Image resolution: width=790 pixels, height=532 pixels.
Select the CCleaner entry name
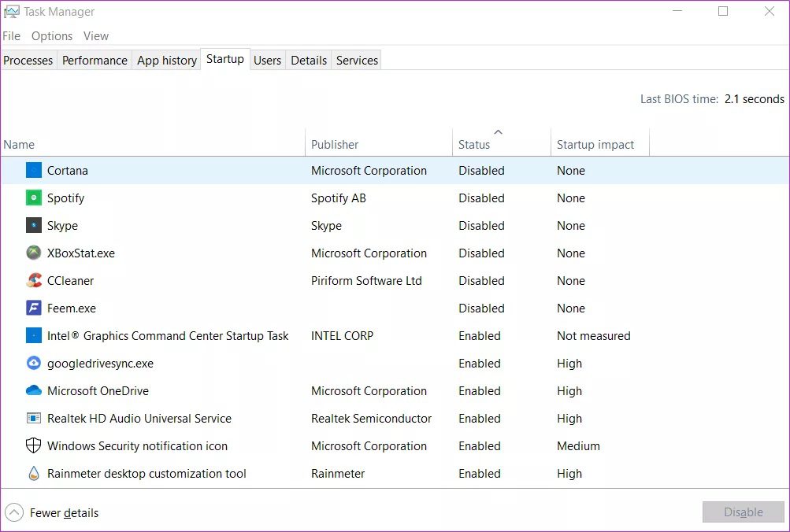point(71,281)
